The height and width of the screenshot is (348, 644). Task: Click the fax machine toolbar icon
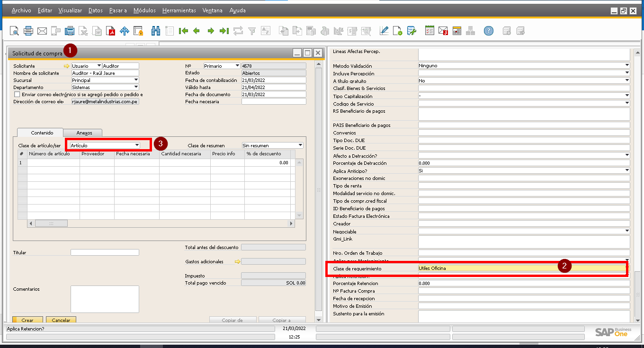click(70, 31)
